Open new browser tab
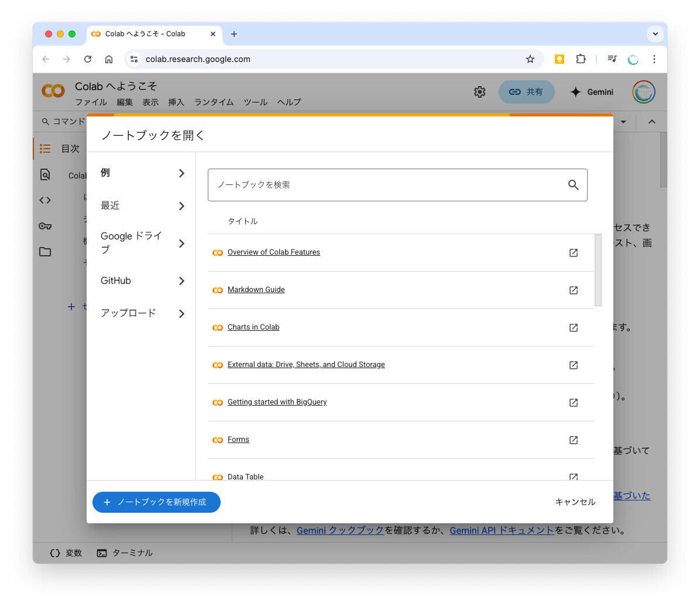This screenshot has width=700, height=607. tap(234, 34)
